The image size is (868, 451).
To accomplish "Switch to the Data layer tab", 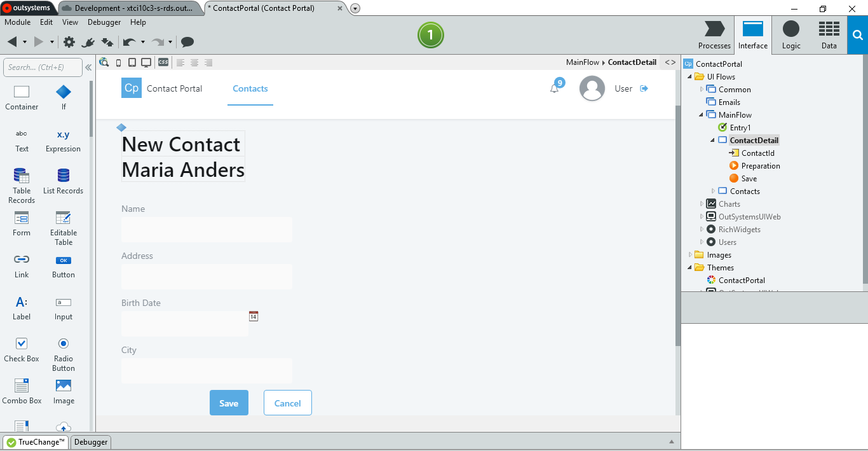I will click(829, 35).
